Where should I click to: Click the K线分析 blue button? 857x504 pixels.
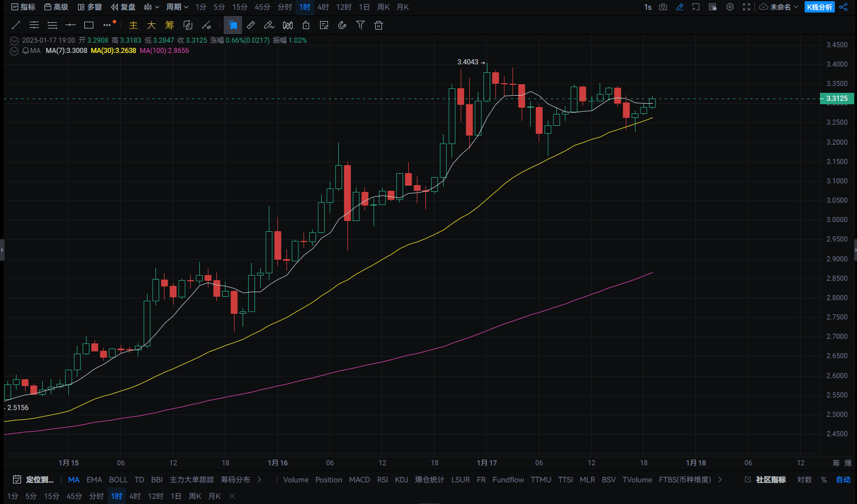[x=820, y=7]
